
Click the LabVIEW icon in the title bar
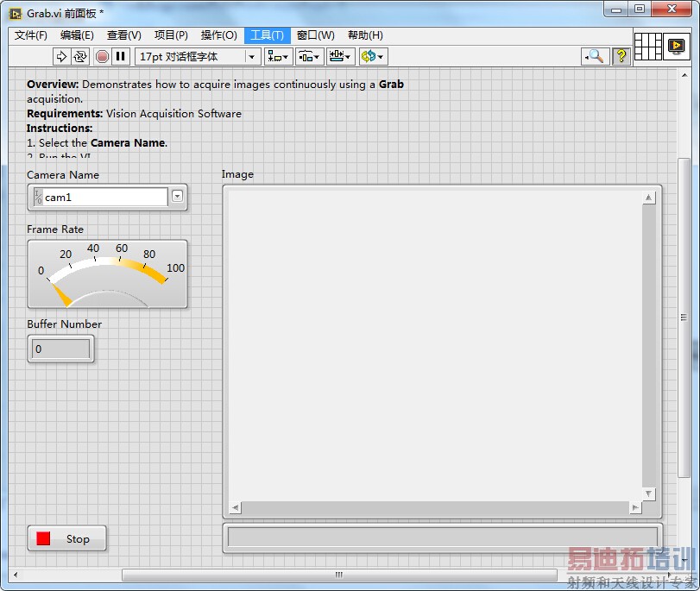pyautogui.click(x=15, y=14)
